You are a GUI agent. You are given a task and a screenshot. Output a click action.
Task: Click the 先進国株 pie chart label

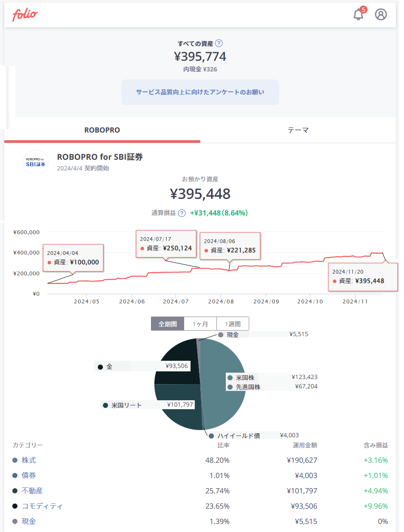click(248, 387)
